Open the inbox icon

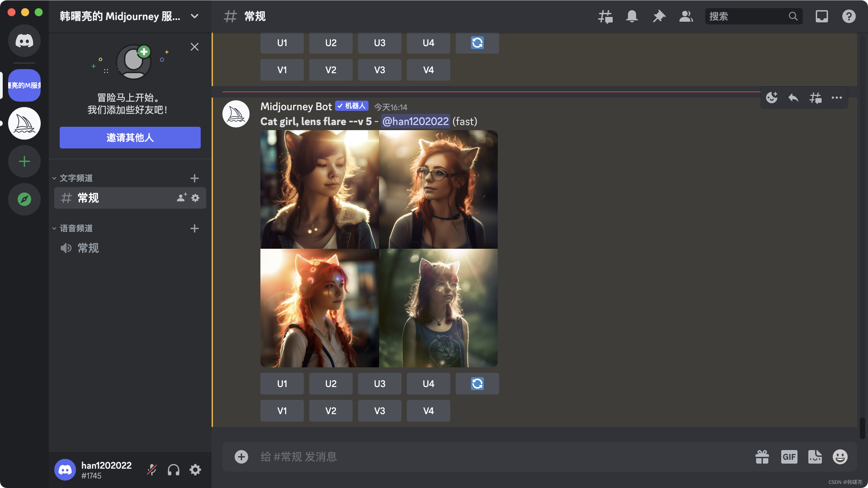tap(822, 16)
